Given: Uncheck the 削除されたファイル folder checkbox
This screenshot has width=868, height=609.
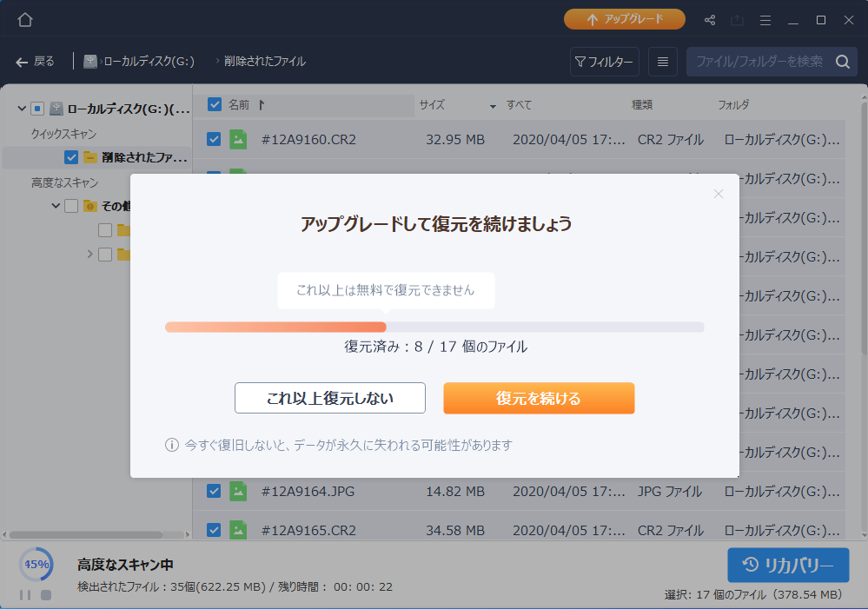Looking at the screenshot, I should [71, 157].
